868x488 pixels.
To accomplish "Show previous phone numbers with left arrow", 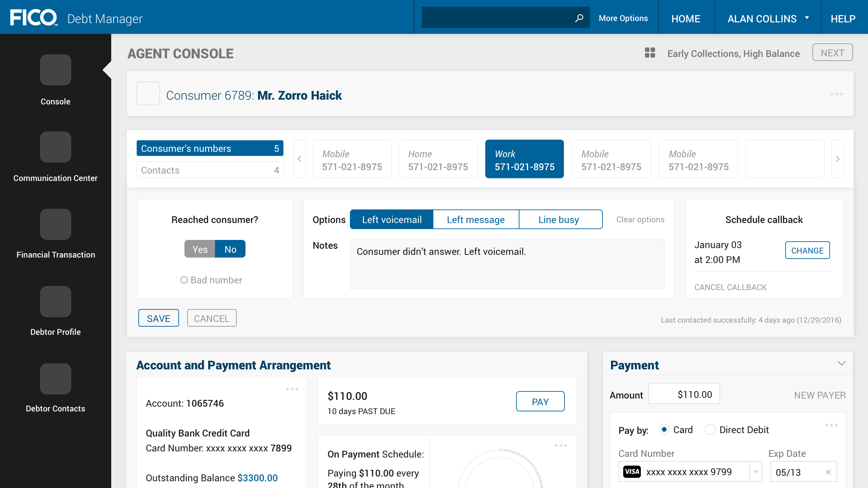I will click(299, 159).
